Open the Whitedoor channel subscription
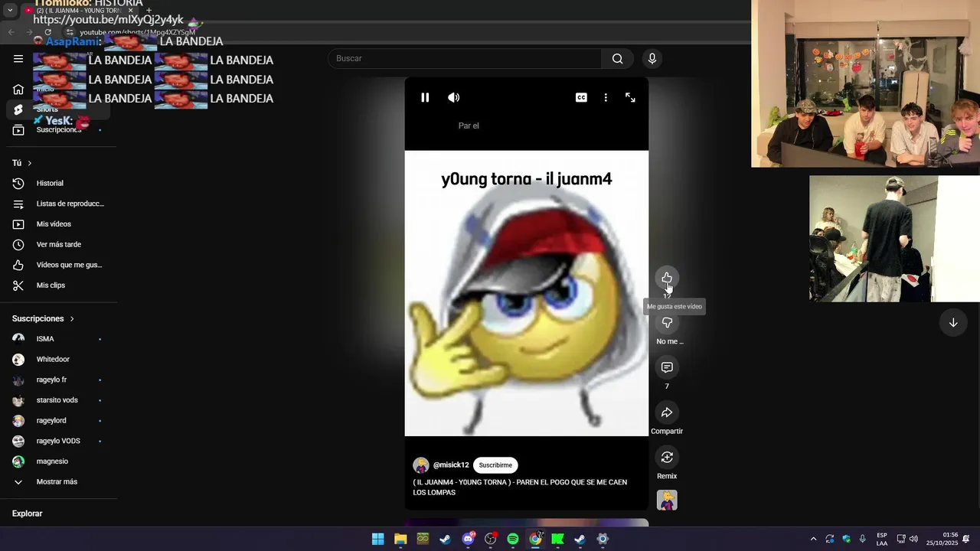 click(x=58, y=360)
